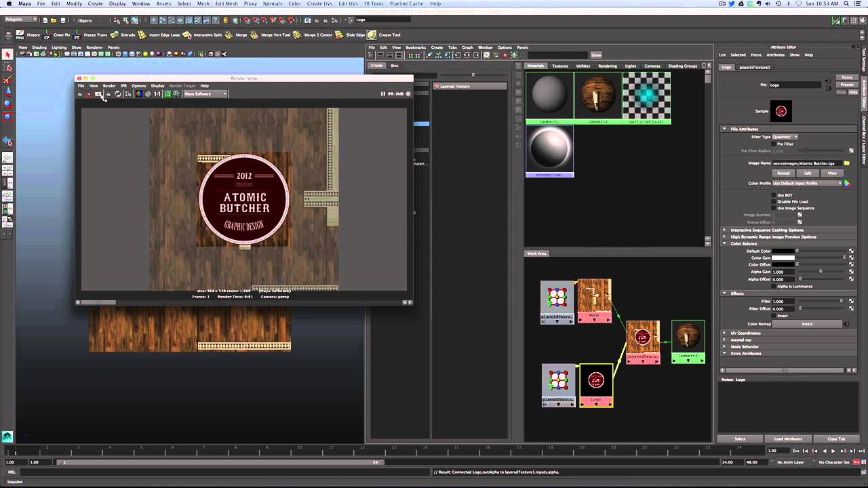Click the map button next to Color Remap Insert
Screen dimensions: 868x488
pyautogui.click(x=846, y=324)
